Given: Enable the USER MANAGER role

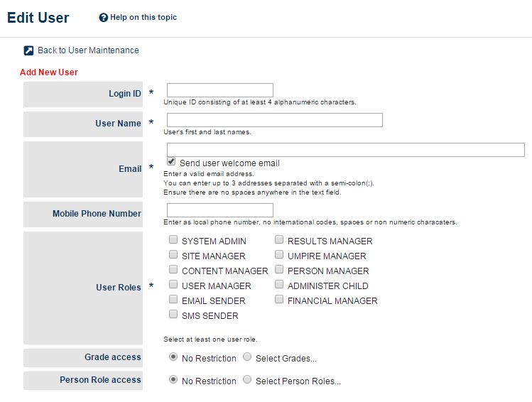Looking at the screenshot, I should coord(173,285).
